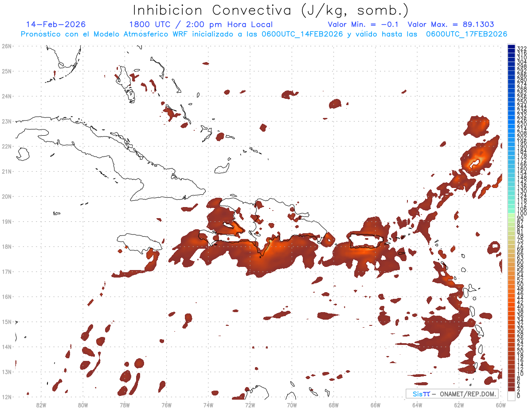532x411 pixels.
Task: Click the '80W' longitude label
Action: click(83, 405)
